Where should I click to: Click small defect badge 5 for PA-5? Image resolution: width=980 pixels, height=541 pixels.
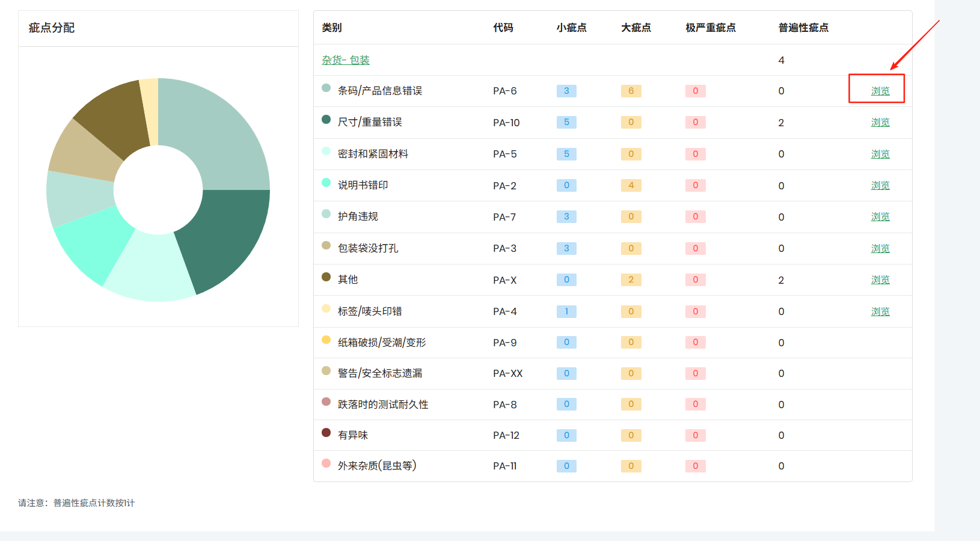click(x=566, y=154)
